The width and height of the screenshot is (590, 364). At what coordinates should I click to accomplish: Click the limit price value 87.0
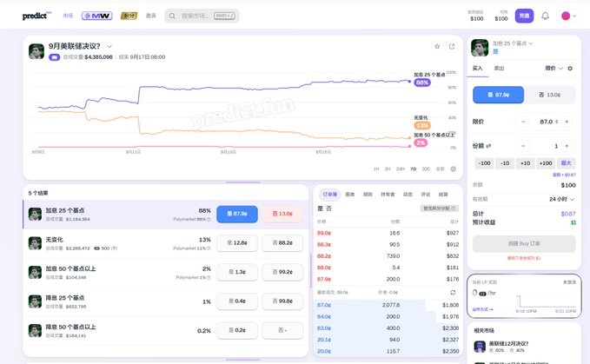(x=546, y=122)
